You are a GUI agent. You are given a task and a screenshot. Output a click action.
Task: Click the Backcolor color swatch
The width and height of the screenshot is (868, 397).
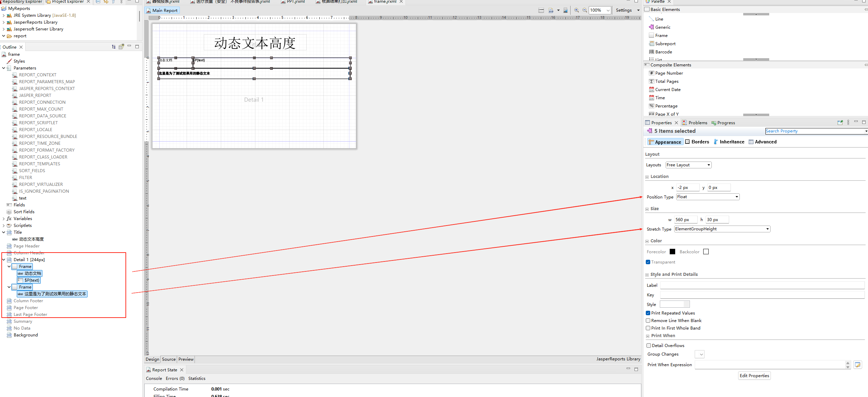click(x=706, y=252)
